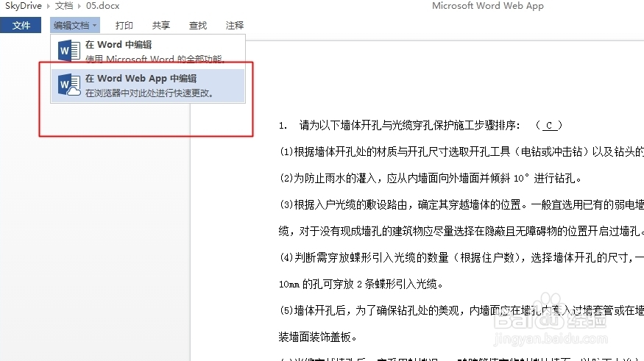Click the line starting 缆，对于没有现成墙孔
Image resolution: width=644 pixels, height=361 pixels.
tap(461, 232)
